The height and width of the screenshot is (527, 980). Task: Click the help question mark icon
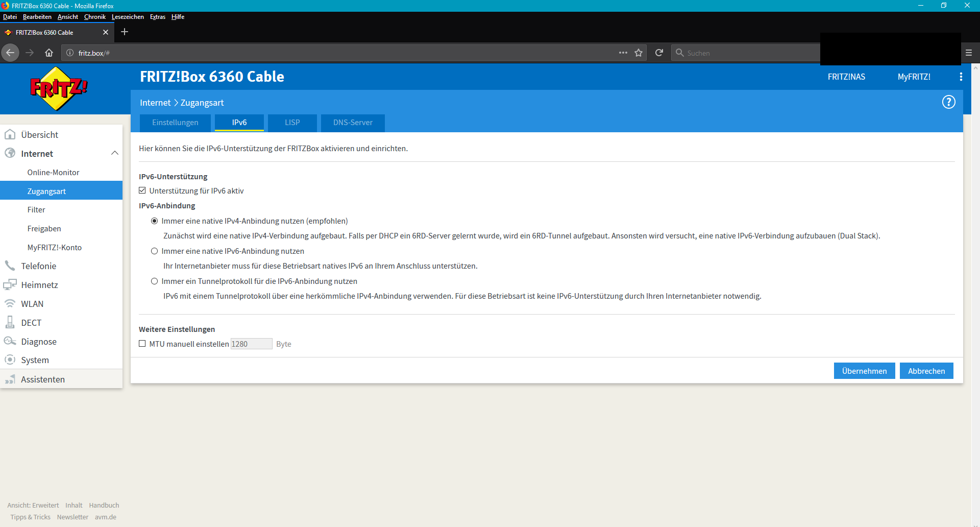tap(948, 102)
